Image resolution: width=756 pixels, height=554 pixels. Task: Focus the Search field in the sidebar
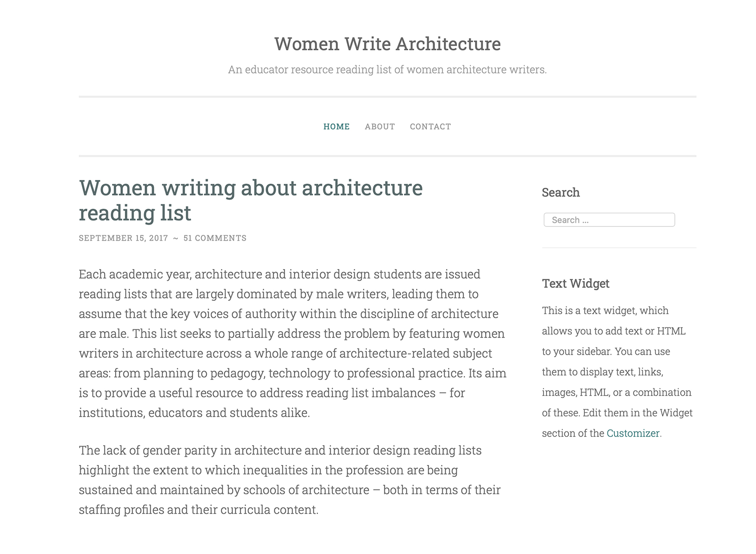click(609, 220)
